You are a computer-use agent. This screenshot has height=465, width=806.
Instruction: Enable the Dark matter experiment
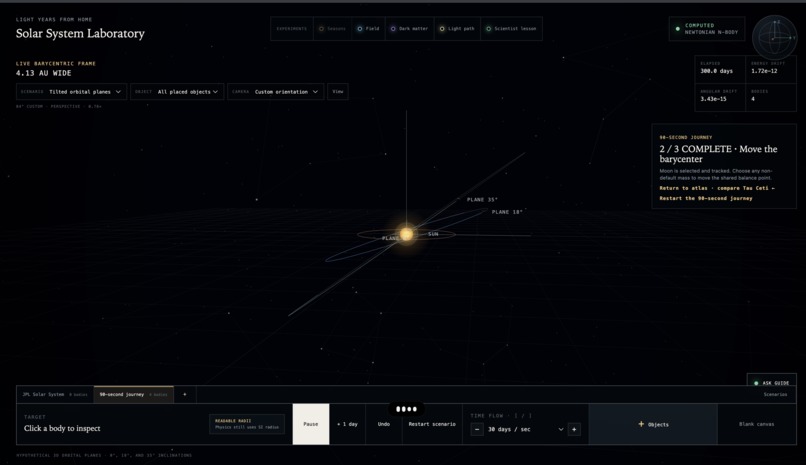pos(409,29)
